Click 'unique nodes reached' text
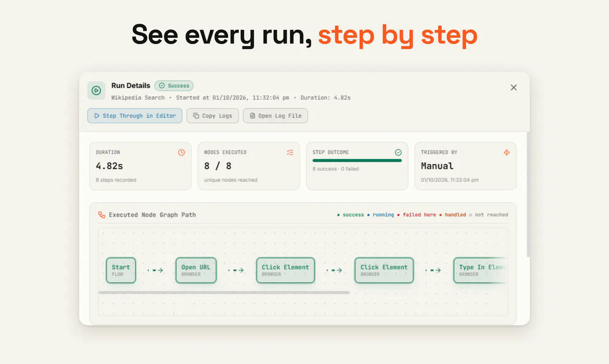 click(231, 180)
